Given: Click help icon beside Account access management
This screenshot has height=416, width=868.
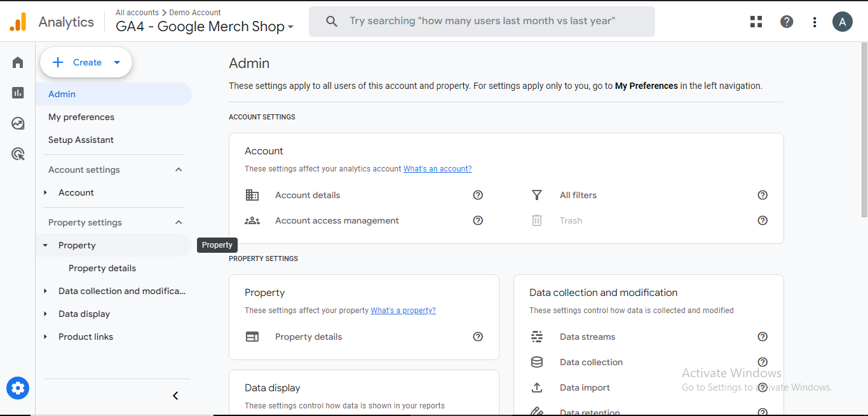Looking at the screenshot, I should click(478, 220).
